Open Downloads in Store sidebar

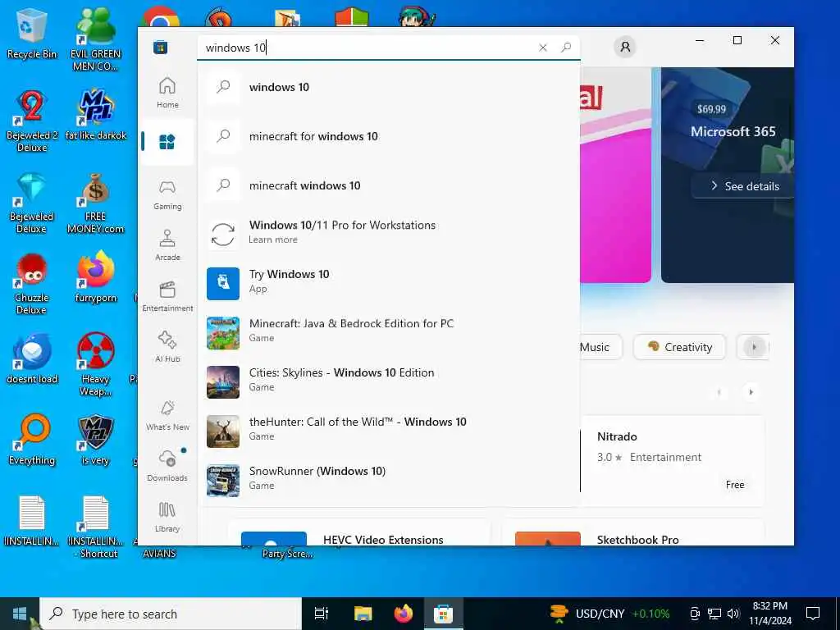pos(167,466)
